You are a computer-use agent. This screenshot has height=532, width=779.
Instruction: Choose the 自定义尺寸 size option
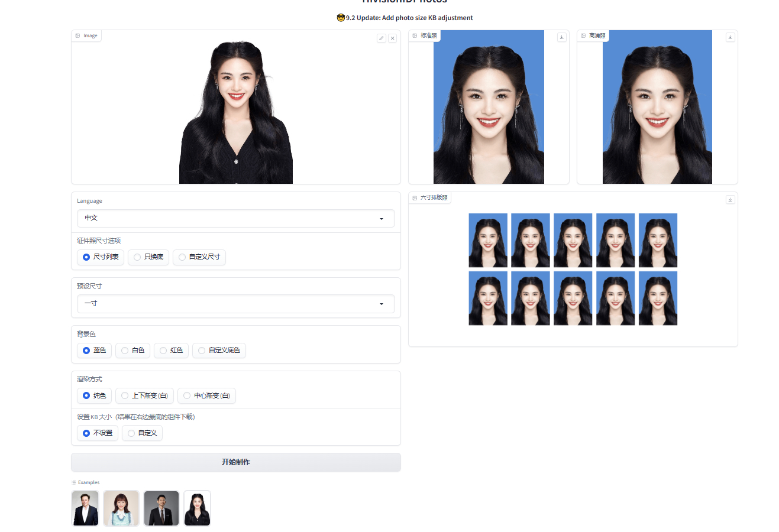pyautogui.click(x=182, y=257)
